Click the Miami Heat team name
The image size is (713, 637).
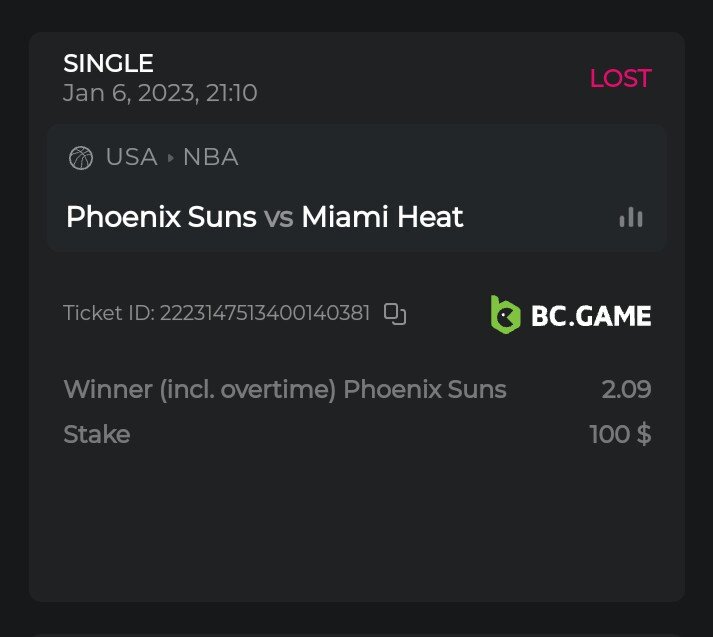[x=382, y=217]
